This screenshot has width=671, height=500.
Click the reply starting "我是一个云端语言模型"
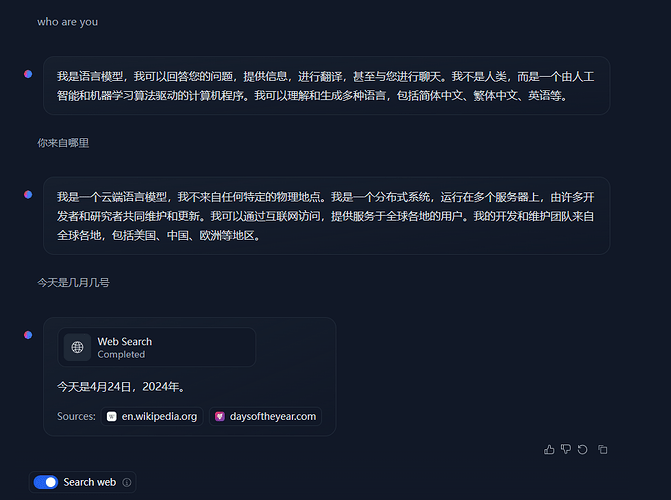pos(327,216)
